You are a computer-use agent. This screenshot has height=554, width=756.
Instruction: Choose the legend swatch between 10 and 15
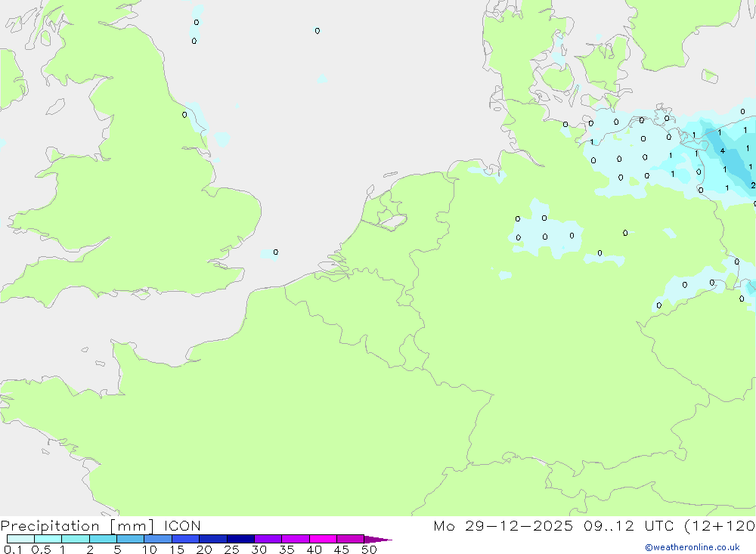click(158, 539)
